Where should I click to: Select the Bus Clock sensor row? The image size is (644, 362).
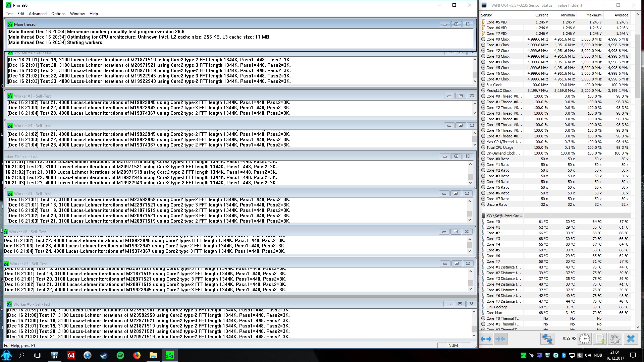[x=555, y=85]
